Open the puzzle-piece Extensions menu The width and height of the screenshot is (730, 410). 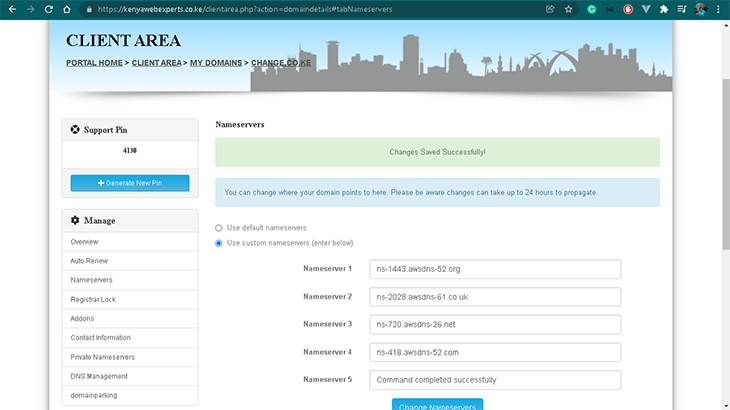click(x=664, y=9)
